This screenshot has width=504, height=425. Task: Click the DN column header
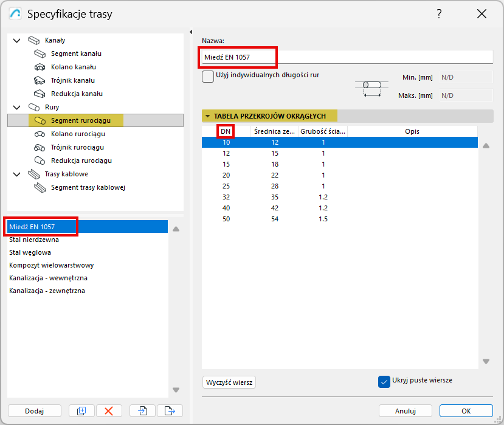226,131
